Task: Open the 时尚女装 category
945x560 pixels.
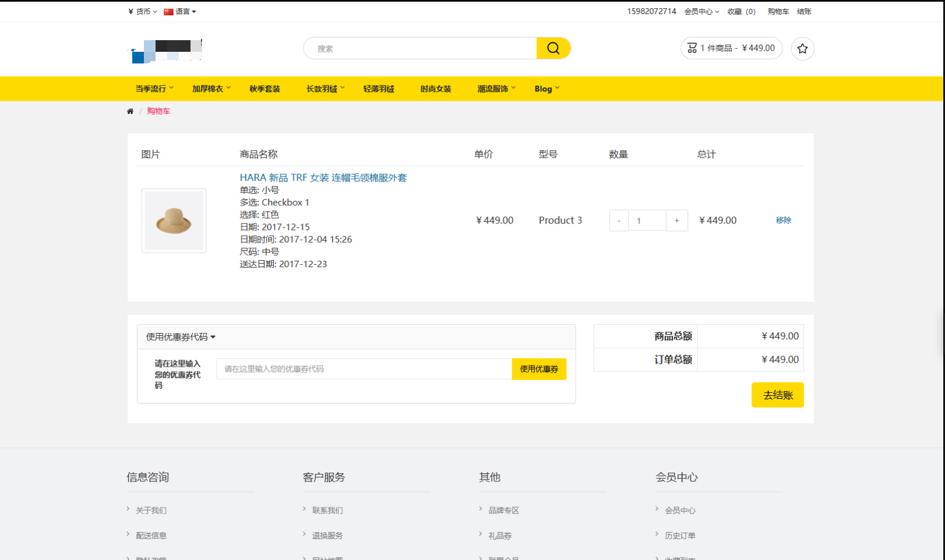Action: tap(436, 88)
